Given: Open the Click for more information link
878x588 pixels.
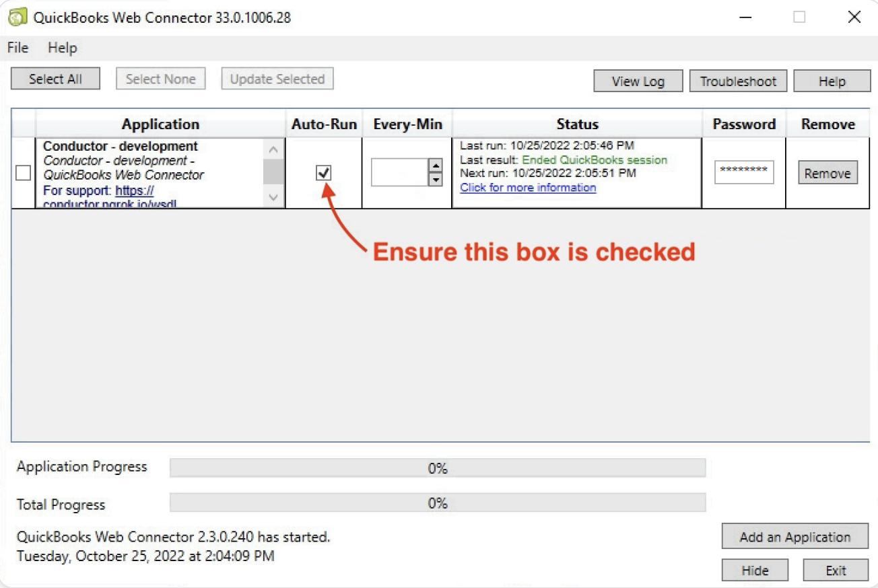Looking at the screenshot, I should pos(528,187).
